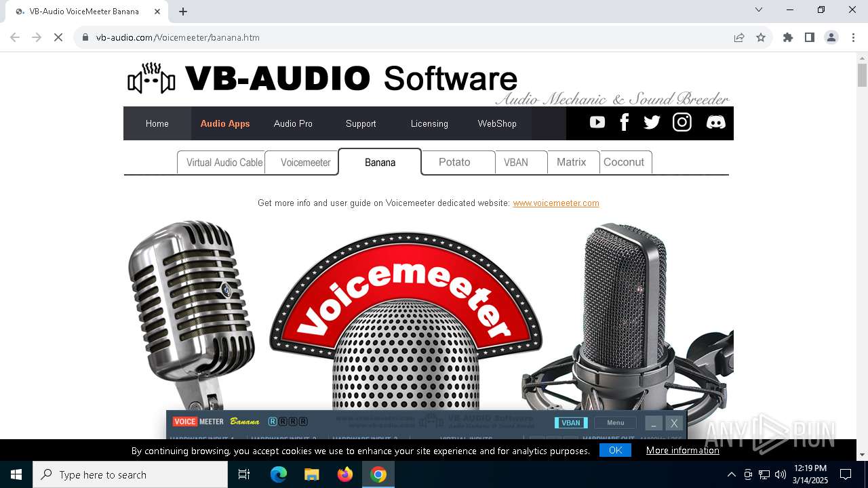Follow the www.voicemeeter.com link
This screenshot has height=488, width=868.
(x=556, y=203)
